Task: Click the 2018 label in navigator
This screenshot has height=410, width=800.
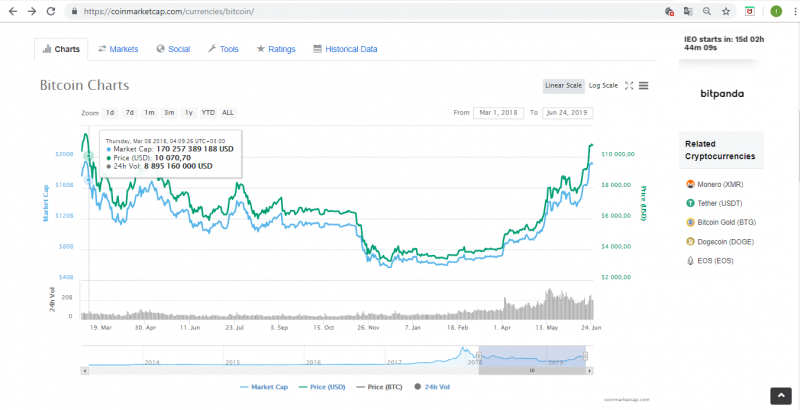Action: (x=476, y=362)
